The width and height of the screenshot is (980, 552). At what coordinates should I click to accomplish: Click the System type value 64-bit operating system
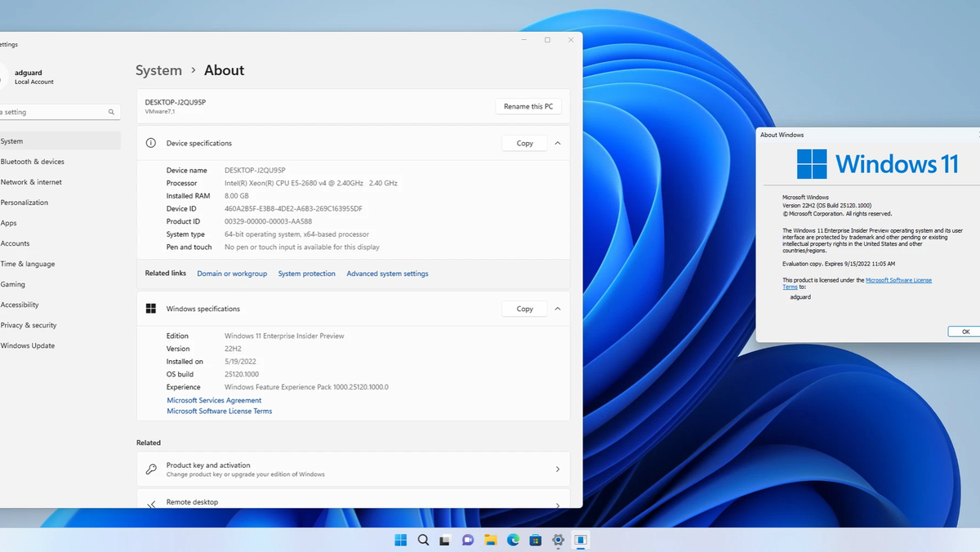click(x=296, y=234)
